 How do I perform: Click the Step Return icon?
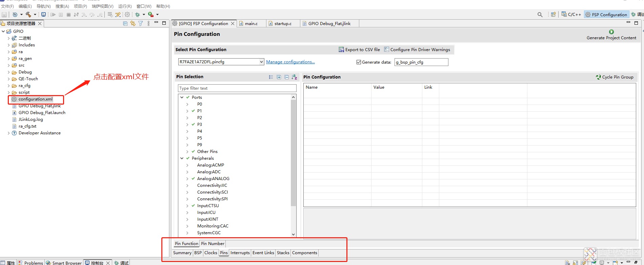[x=100, y=15]
